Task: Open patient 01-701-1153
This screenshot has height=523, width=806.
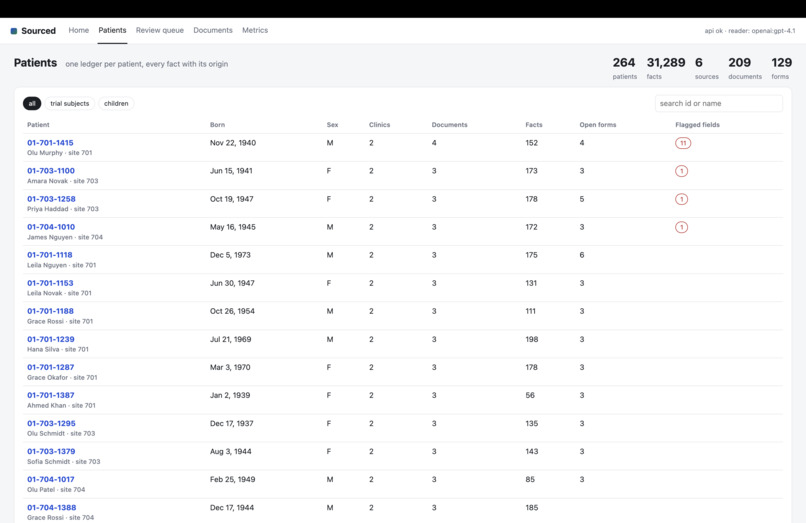Action: pos(50,283)
